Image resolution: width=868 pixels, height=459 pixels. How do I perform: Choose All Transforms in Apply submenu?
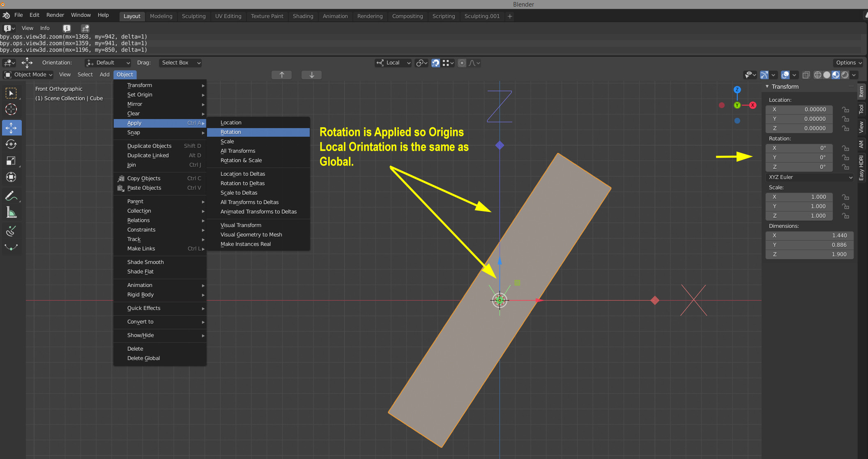tap(258, 151)
